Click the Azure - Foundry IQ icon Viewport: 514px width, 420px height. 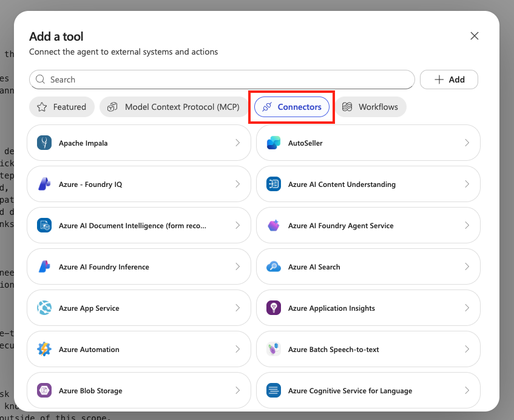point(44,185)
